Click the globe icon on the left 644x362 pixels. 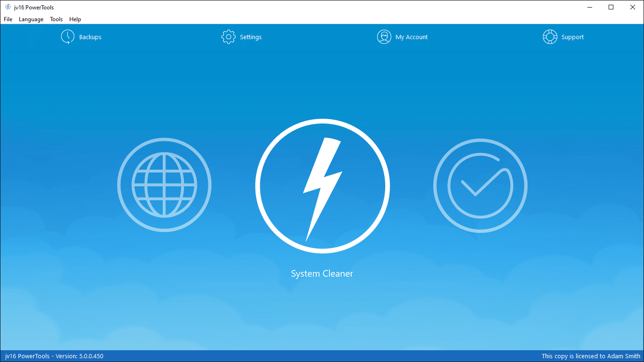click(165, 185)
